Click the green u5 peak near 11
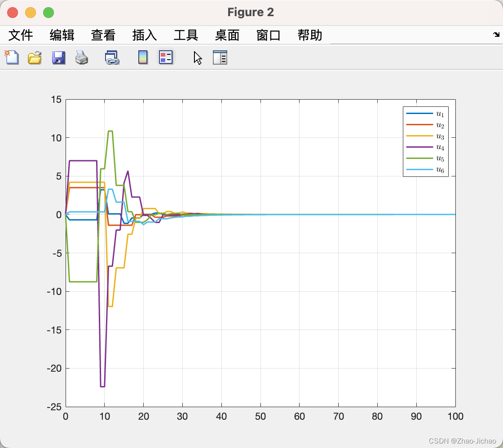 click(110, 131)
